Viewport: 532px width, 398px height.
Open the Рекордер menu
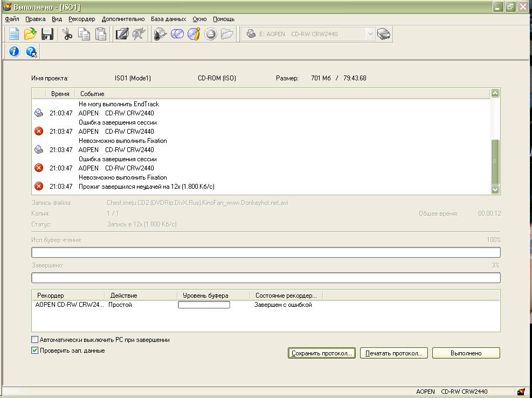tap(82, 19)
